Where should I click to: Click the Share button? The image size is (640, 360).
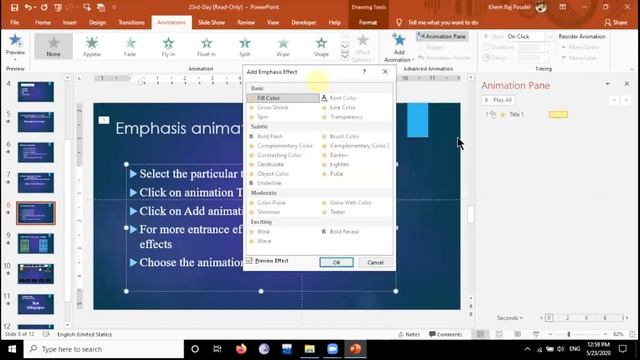pyautogui.click(x=616, y=22)
